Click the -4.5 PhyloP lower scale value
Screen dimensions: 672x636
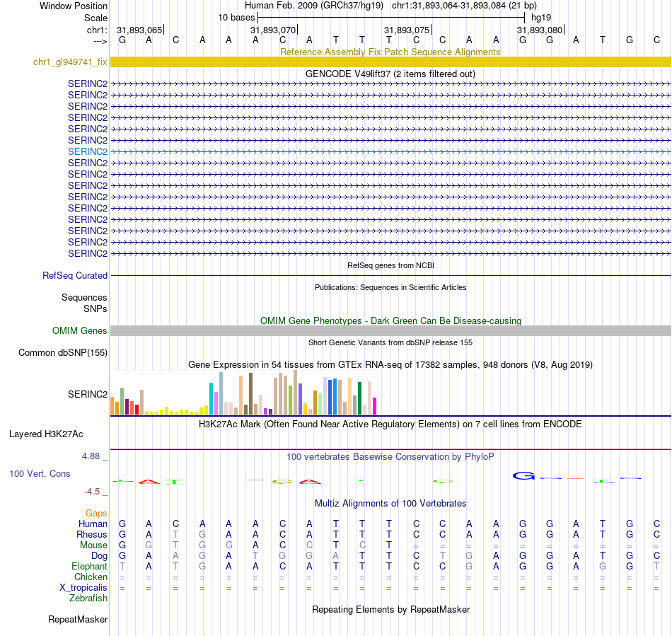click(x=92, y=492)
